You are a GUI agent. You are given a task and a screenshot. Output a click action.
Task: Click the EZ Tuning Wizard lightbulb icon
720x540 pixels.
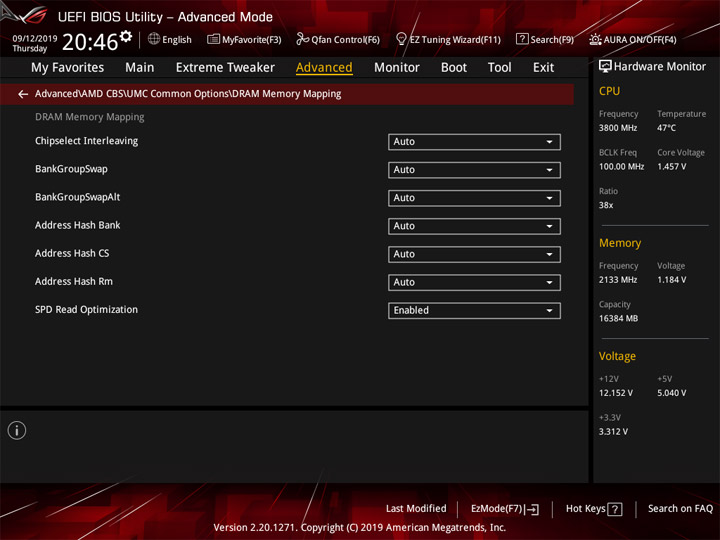(401, 39)
